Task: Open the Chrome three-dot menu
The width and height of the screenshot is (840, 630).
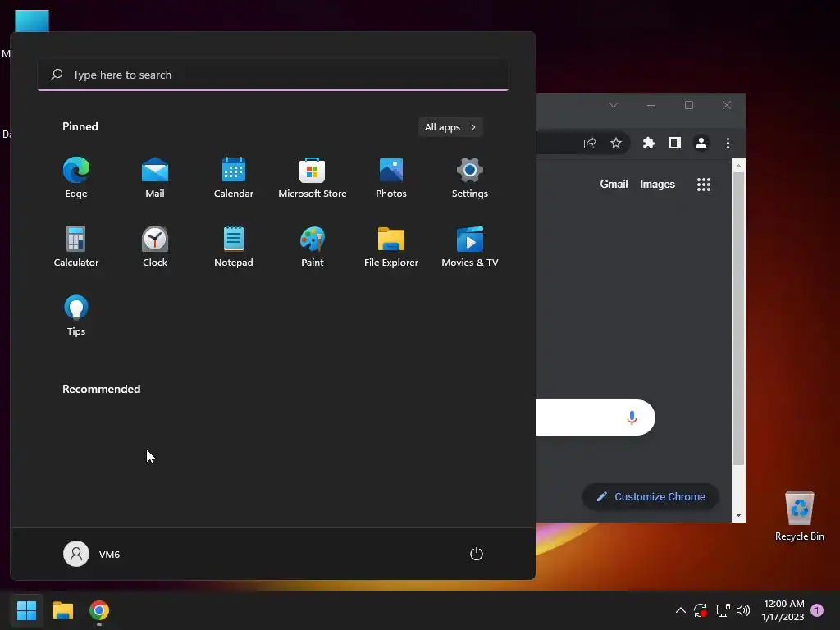Action: 728,143
